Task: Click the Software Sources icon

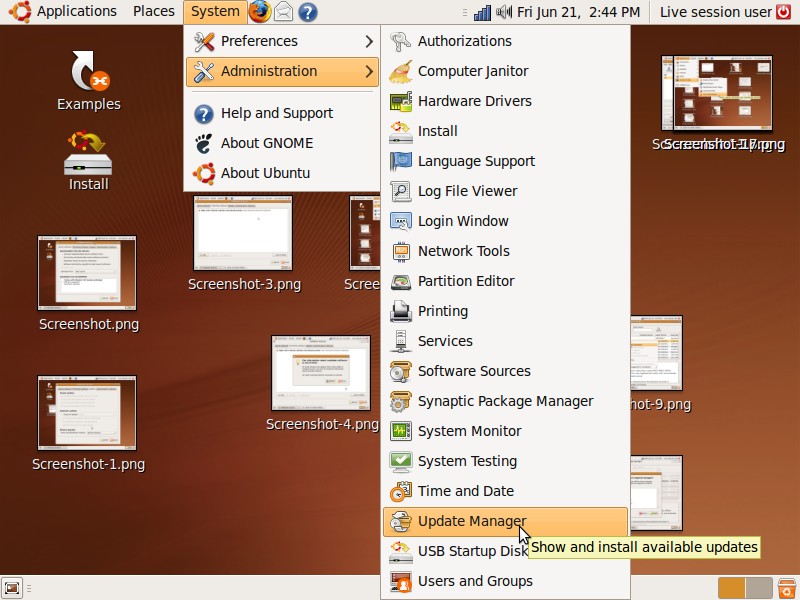Action: [401, 371]
